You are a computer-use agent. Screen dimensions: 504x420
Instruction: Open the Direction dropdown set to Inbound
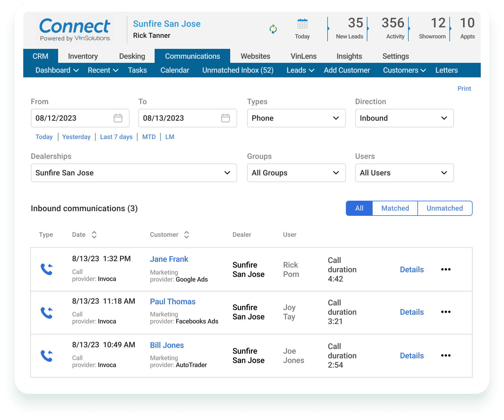[404, 118]
